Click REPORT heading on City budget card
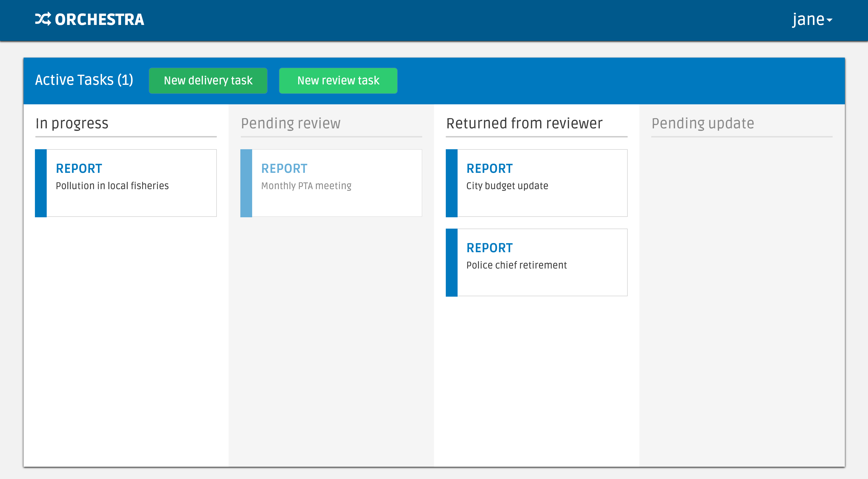Image resolution: width=868 pixels, height=479 pixels. pos(489,169)
